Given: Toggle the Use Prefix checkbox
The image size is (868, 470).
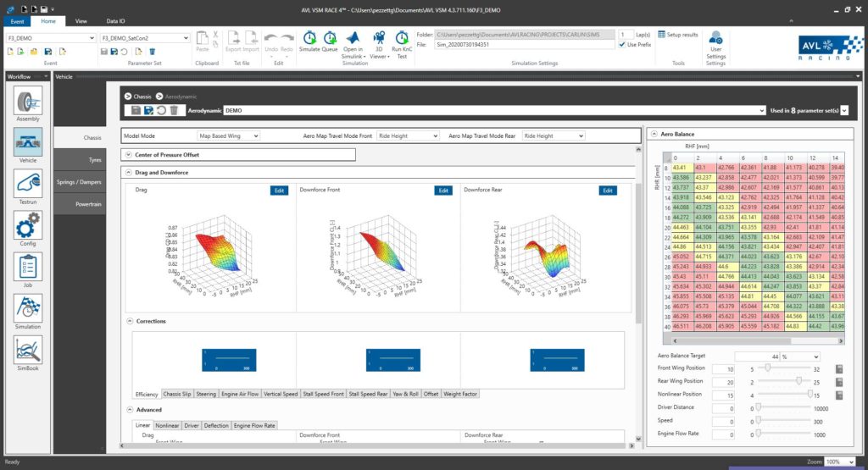Looking at the screenshot, I should point(622,44).
